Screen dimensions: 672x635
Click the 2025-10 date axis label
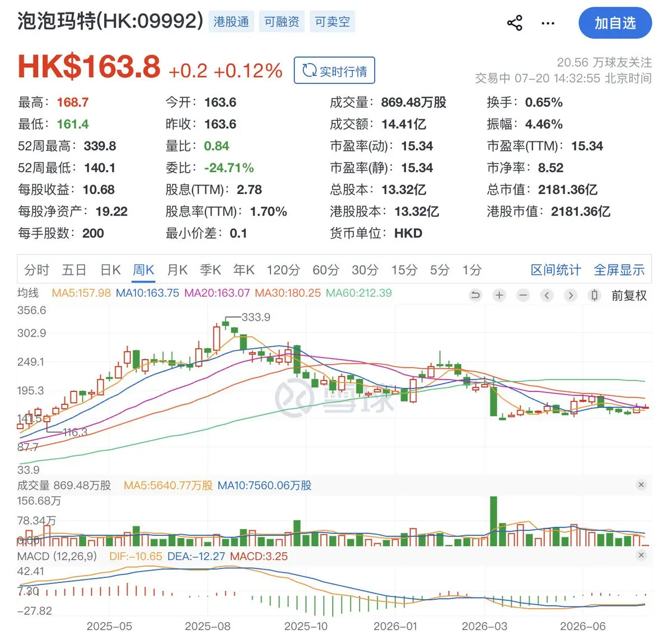click(306, 626)
